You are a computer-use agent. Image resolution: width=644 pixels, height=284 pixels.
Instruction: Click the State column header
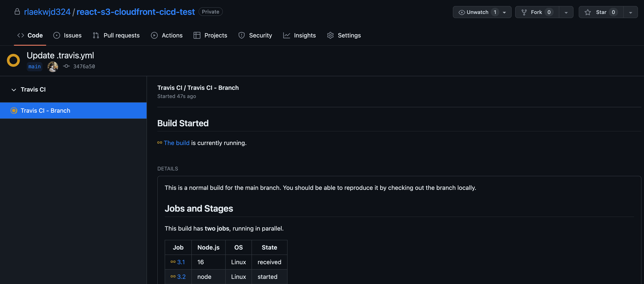pos(270,247)
